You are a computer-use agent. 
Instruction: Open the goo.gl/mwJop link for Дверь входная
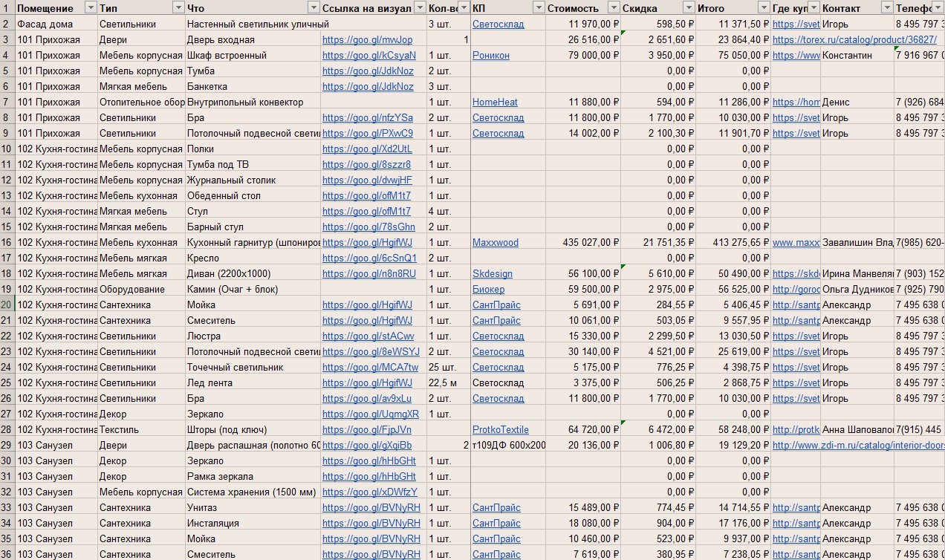click(367, 39)
